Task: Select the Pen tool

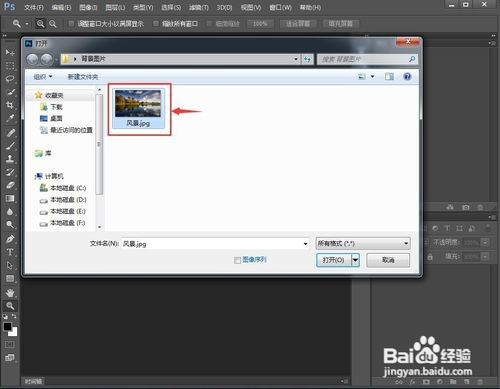Action: click(x=10, y=239)
